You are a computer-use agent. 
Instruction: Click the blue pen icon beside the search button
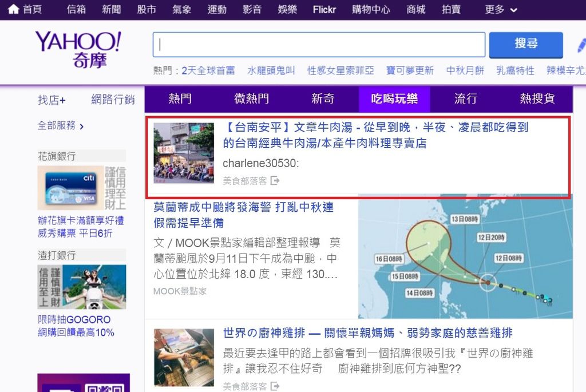(581, 45)
